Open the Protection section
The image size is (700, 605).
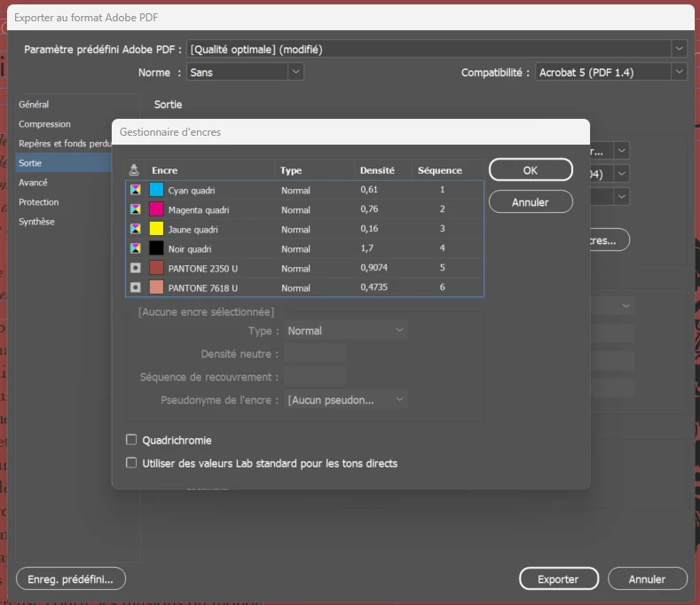[39, 202]
